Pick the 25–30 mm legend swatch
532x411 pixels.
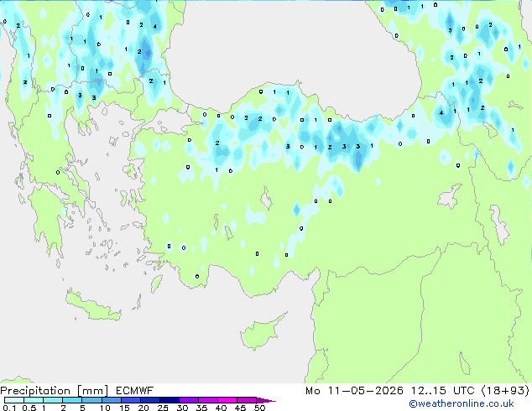click(x=169, y=400)
